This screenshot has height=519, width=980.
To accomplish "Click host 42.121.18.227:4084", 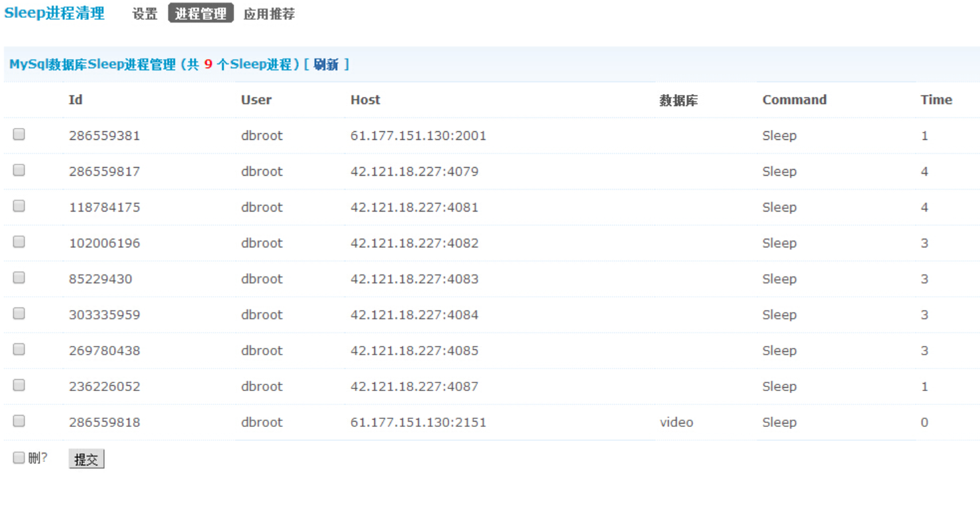I will pyautogui.click(x=414, y=315).
